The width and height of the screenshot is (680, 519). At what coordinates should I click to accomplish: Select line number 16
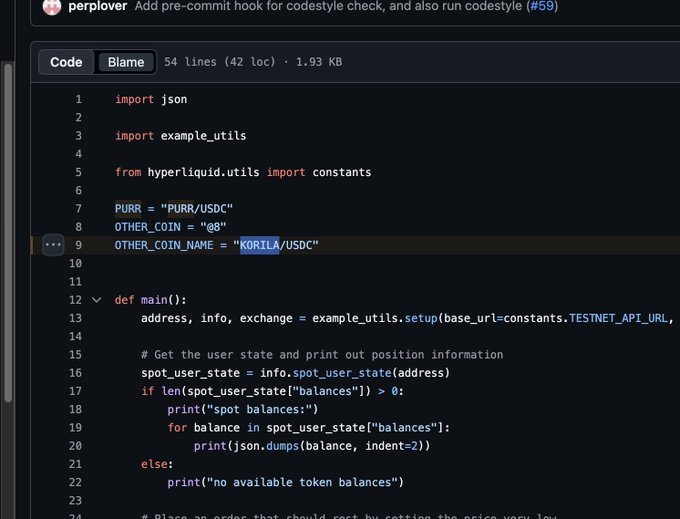[x=75, y=373]
